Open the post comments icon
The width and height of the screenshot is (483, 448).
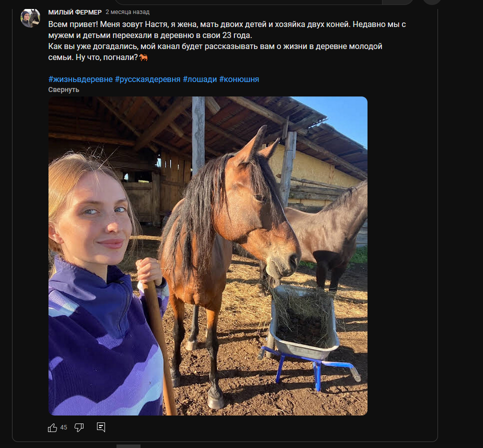(x=101, y=427)
